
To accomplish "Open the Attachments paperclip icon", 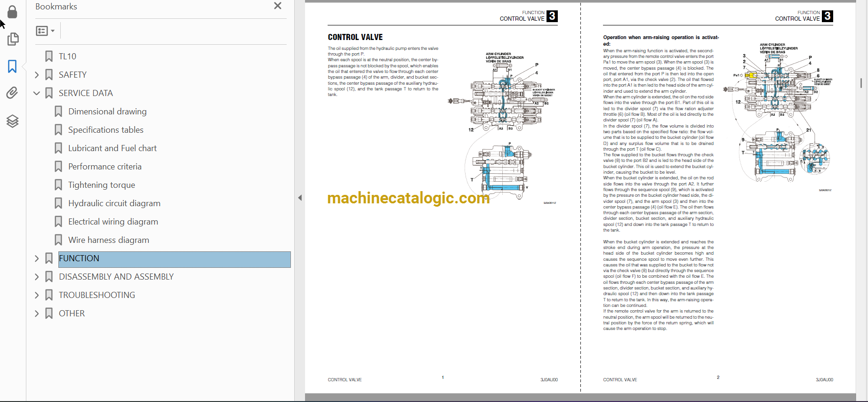I will (x=13, y=93).
